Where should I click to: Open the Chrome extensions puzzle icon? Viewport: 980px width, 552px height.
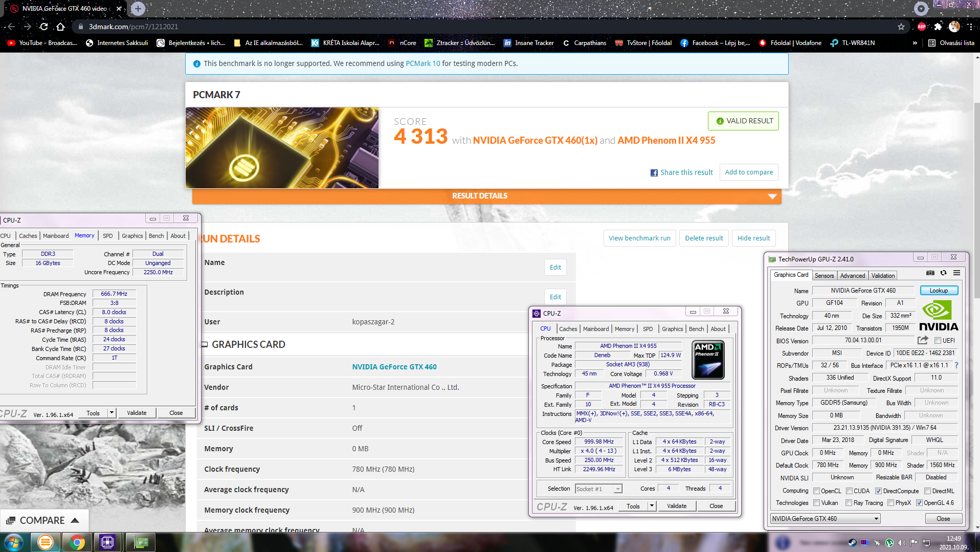[938, 27]
